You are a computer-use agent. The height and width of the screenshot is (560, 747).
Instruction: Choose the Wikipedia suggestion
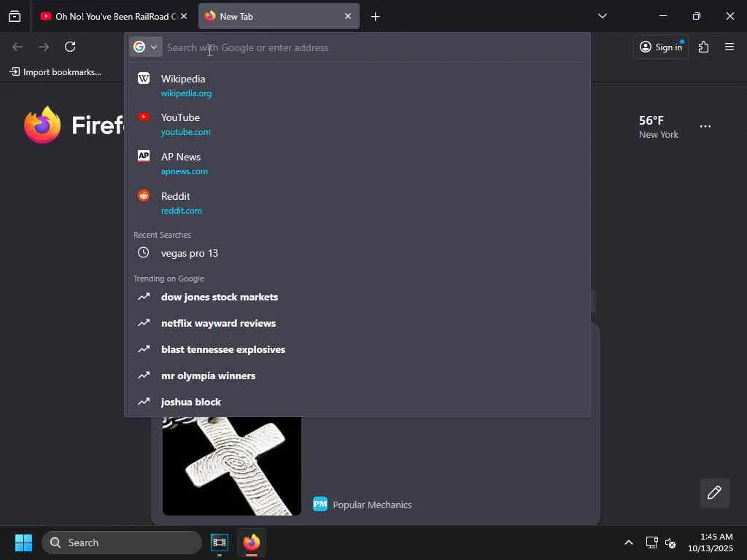(x=357, y=86)
